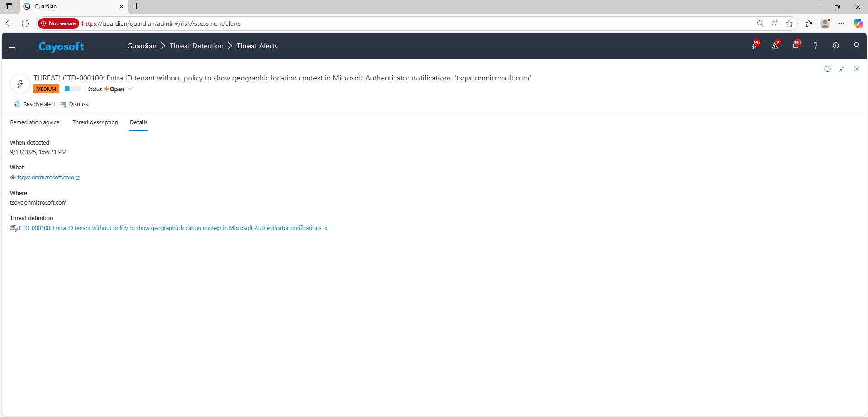
Task: Click the warning triangle icon with 12 badge
Action: 775,46
